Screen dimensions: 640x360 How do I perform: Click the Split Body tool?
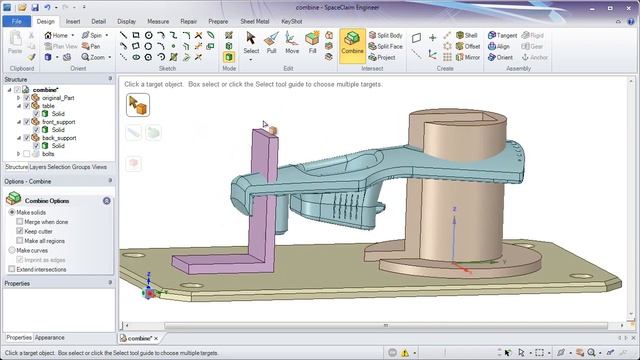(x=386, y=36)
